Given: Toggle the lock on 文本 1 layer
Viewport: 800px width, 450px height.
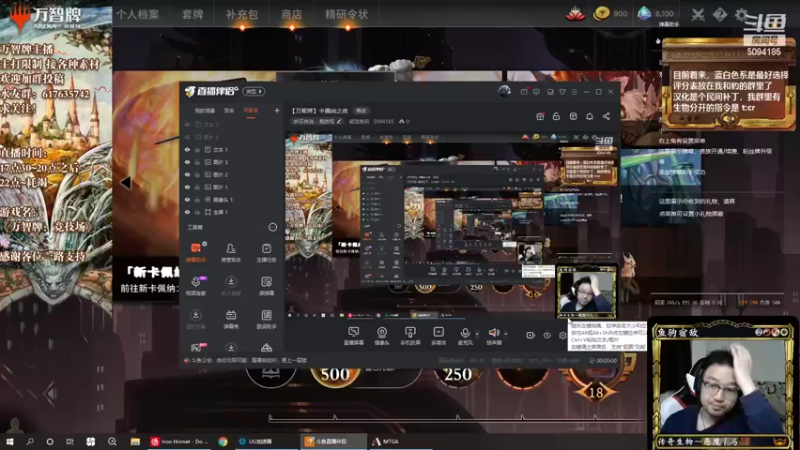Looking at the screenshot, I should coord(197,150).
